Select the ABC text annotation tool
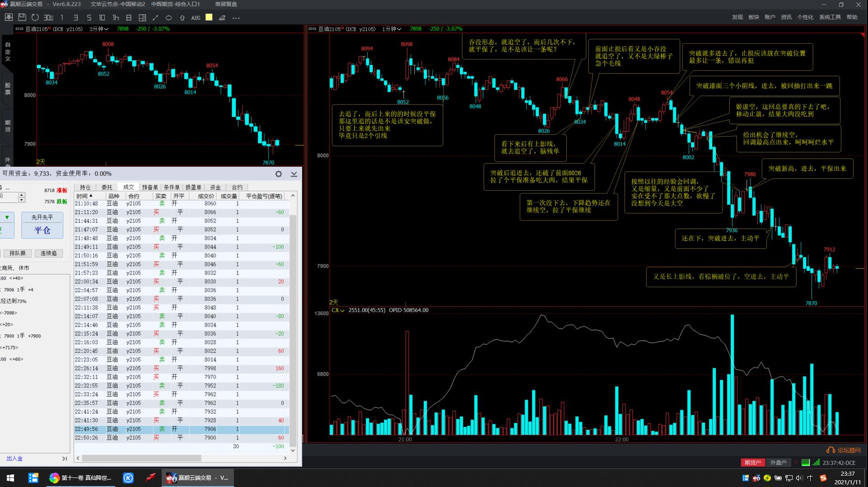The image size is (868, 487). click(196, 18)
